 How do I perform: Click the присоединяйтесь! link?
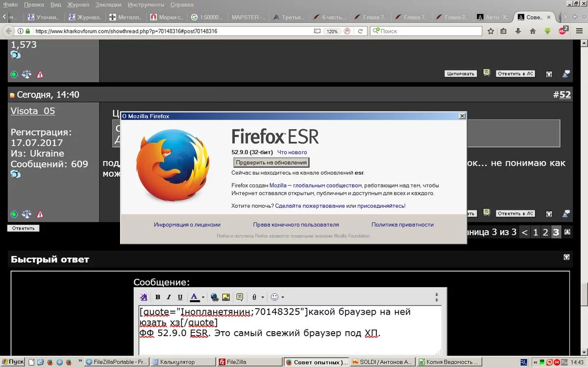tap(381, 206)
